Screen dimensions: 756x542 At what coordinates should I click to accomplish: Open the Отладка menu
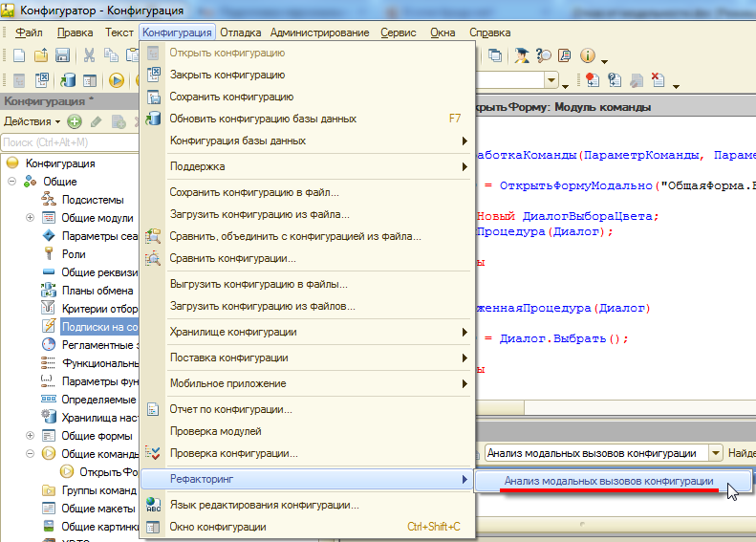click(x=239, y=33)
